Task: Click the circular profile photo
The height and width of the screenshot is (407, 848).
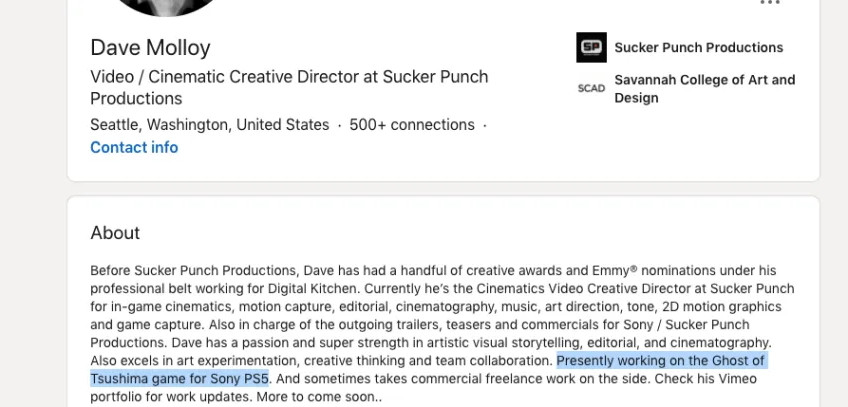Action: click(x=166, y=5)
